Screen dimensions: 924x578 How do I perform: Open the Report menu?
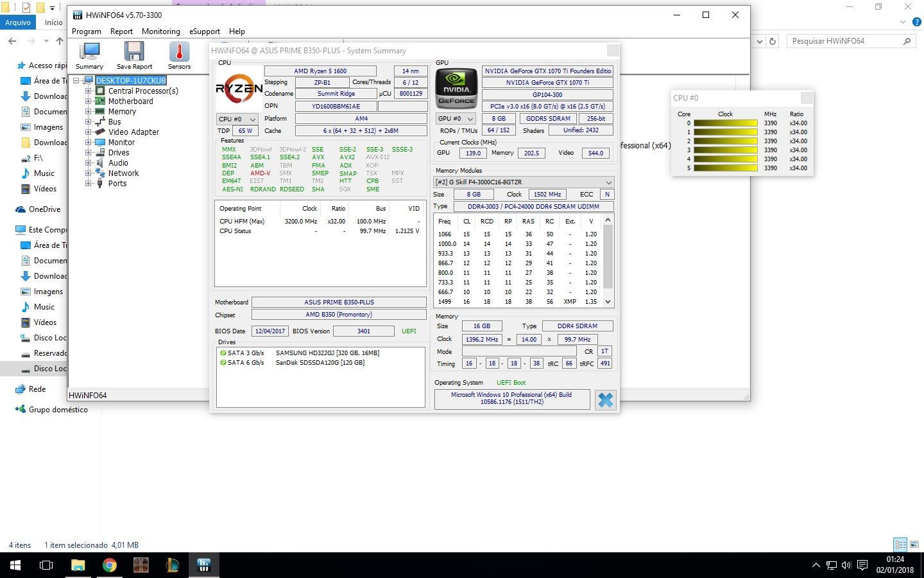coord(121,31)
